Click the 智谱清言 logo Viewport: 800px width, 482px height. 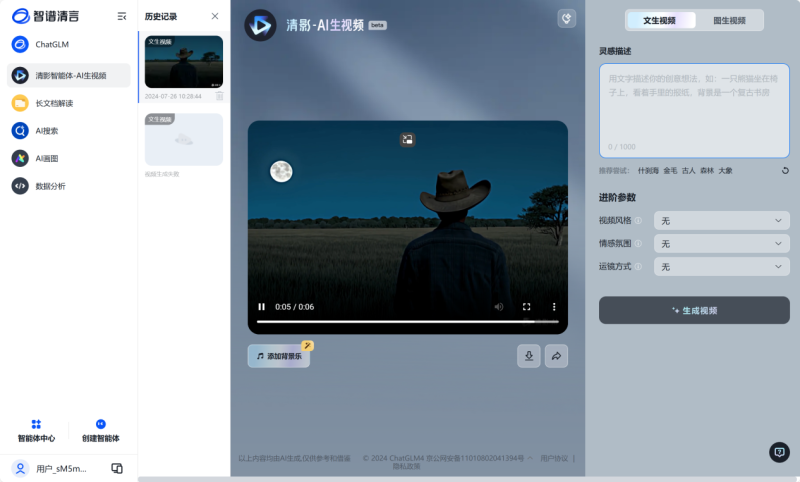[45, 16]
